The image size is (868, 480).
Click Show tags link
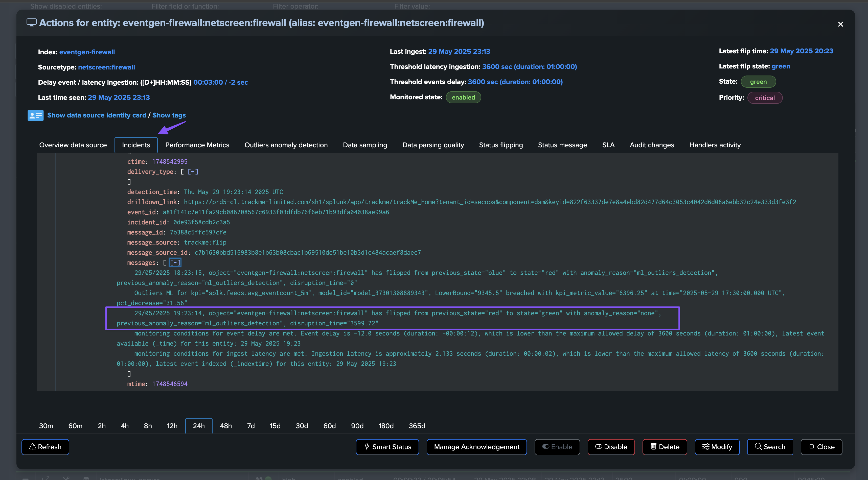[169, 115]
